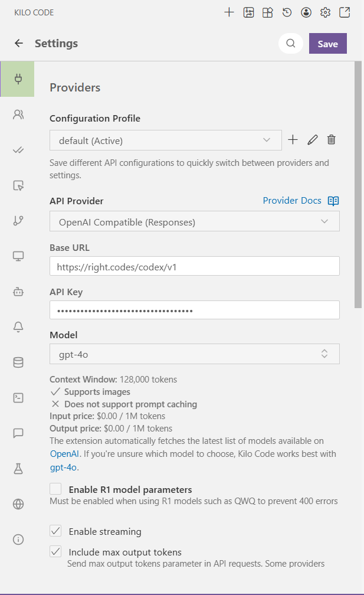Click the Save button
The height and width of the screenshot is (595, 364).
tap(327, 44)
